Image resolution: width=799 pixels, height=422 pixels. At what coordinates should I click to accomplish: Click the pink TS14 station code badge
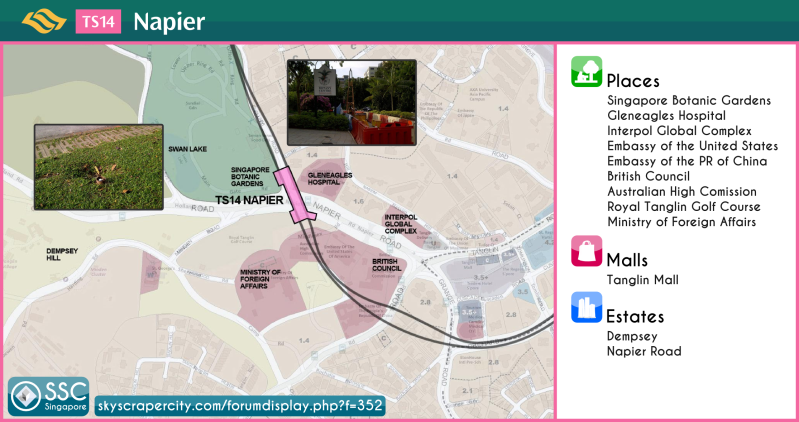tap(97, 21)
